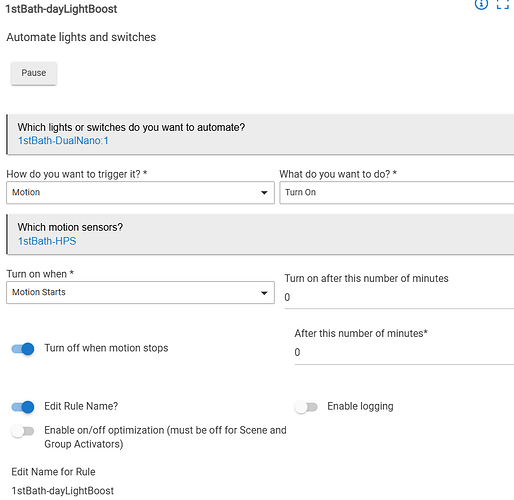Image resolution: width=514 pixels, height=500 pixels.
Task: Click the Turn on after minutes field
Action: [x=399, y=297]
